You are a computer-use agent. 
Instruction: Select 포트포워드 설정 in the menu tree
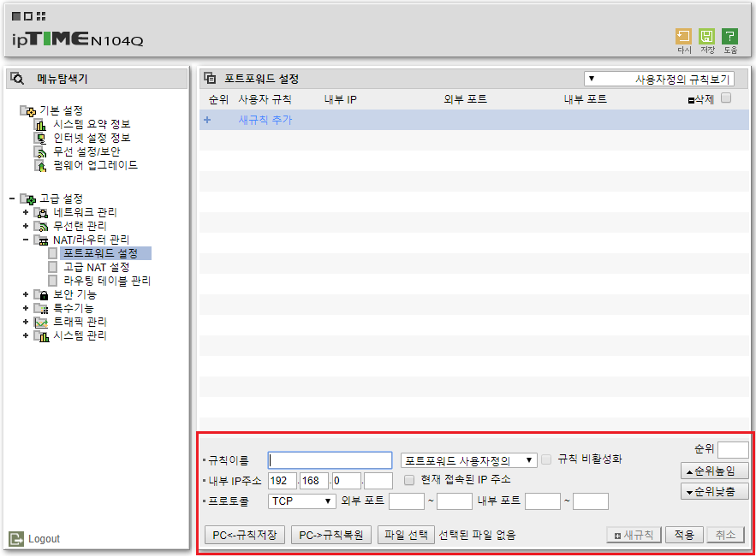coord(105,253)
